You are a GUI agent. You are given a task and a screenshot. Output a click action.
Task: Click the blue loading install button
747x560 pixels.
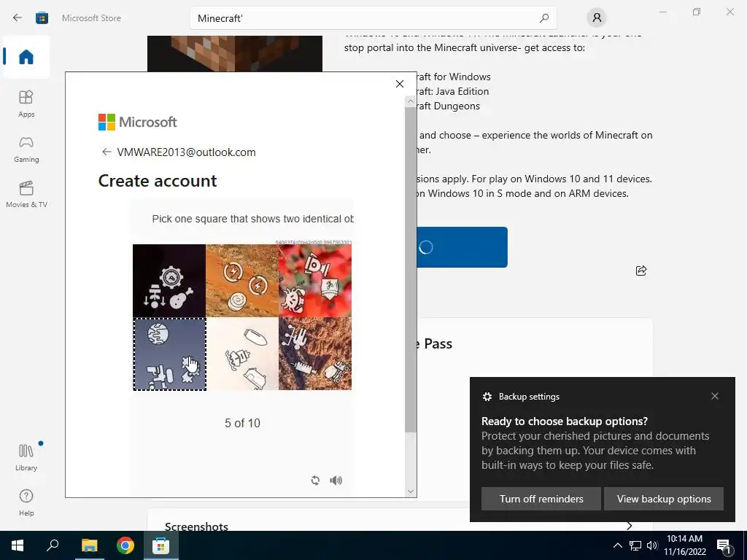[x=462, y=247]
